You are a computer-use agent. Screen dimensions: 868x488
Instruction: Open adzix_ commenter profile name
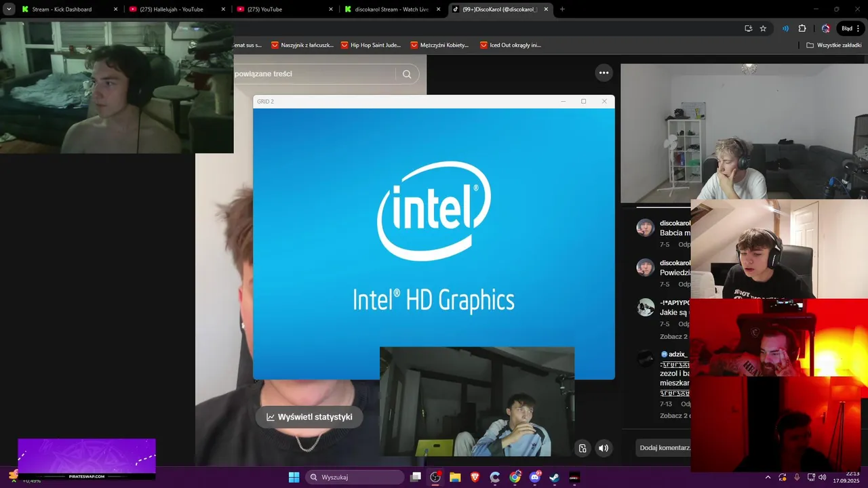click(678, 354)
